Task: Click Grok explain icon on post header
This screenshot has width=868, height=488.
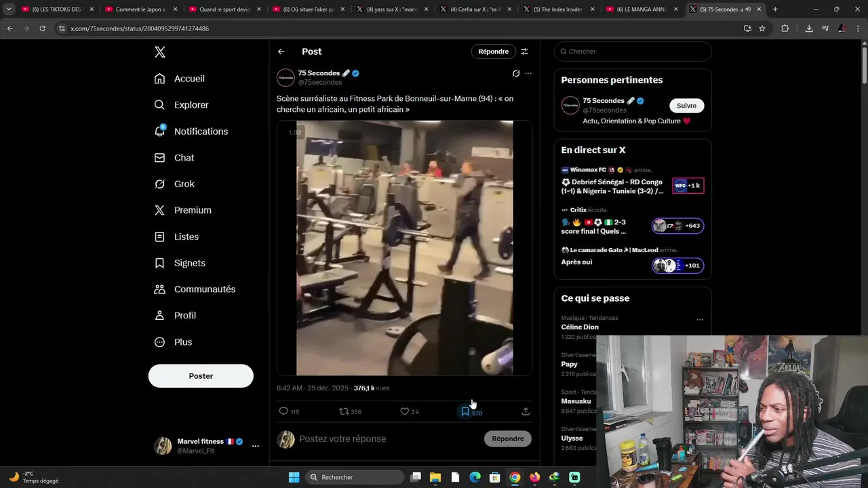Action: 516,73
